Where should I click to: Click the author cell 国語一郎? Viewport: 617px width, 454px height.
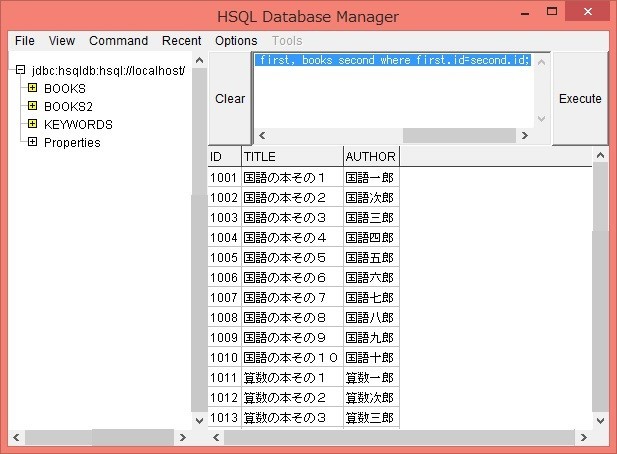[x=371, y=177]
